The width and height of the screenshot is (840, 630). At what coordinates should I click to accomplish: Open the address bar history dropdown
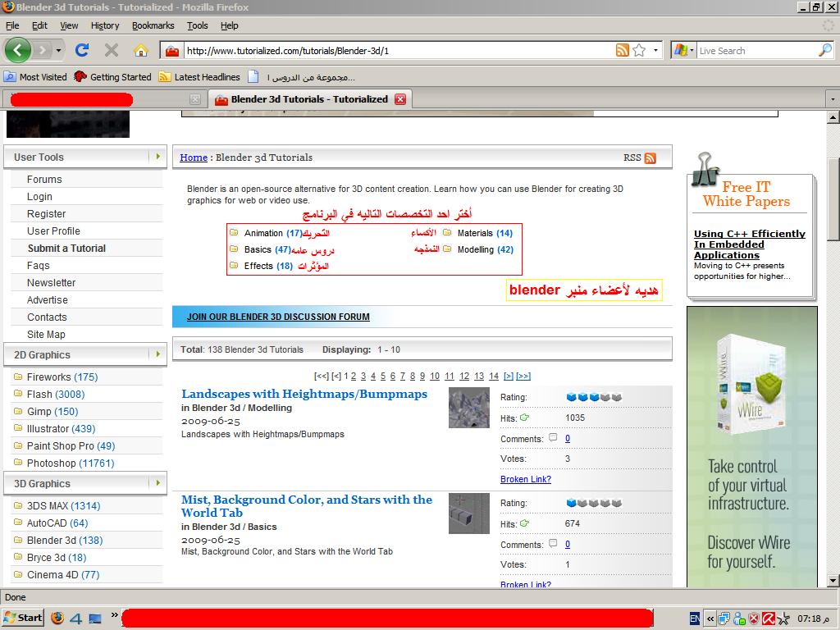[x=655, y=50]
